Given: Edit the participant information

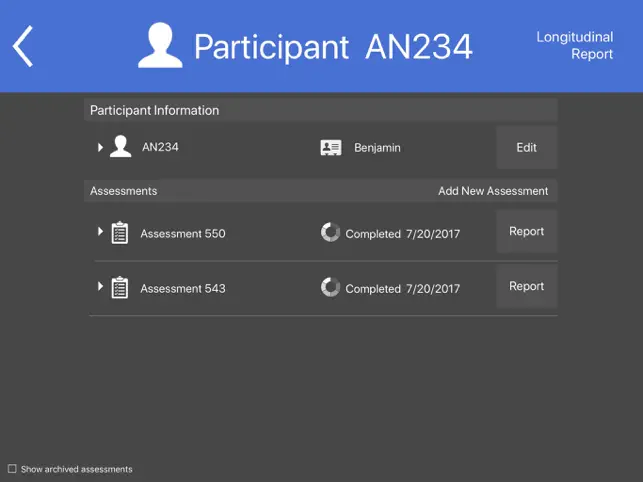Looking at the screenshot, I should [527, 147].
